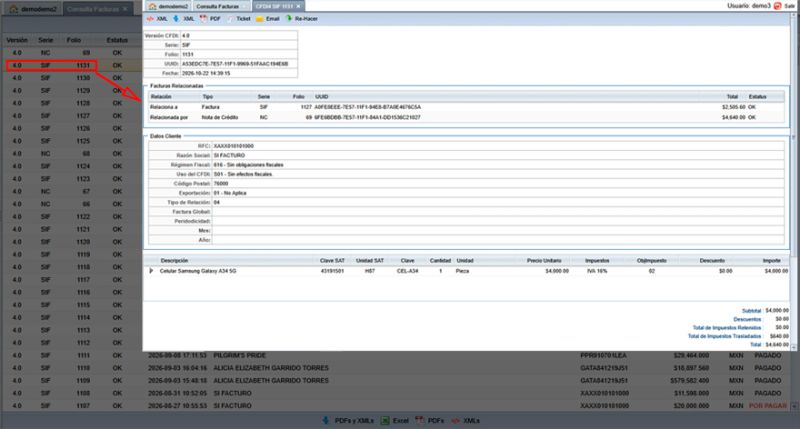This screenshot has width=800, height=429.
Task: Click the Versión CFDI field showing 4.0
Action: pos(239,36)
